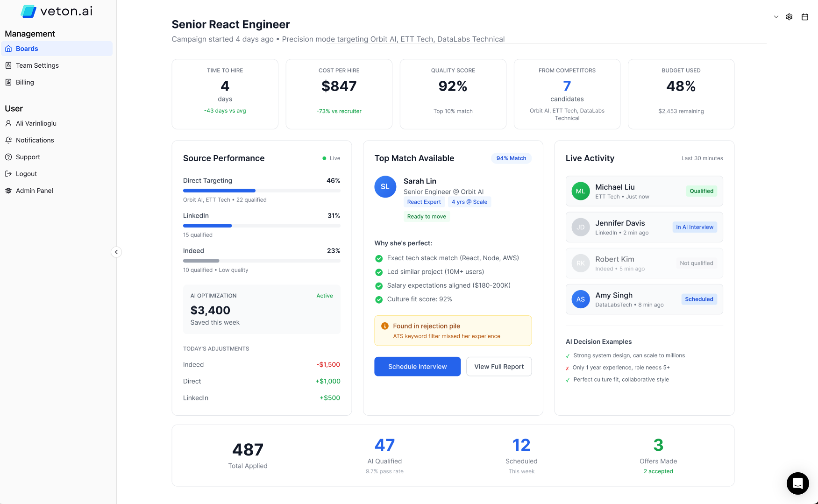Image resolution: width=818 pixels, height=504 pixels.
Task: Open the Michael Liu activity card
Action: (x=644, y=191)
